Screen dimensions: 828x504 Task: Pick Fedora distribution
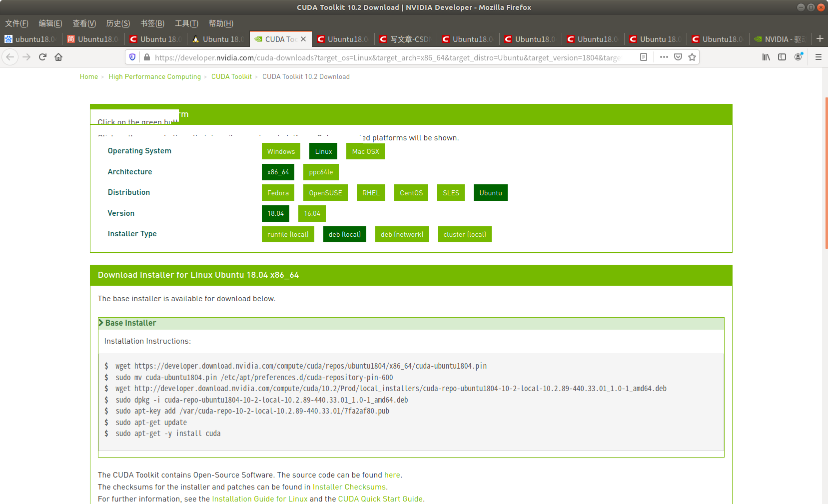pos(278,193)
